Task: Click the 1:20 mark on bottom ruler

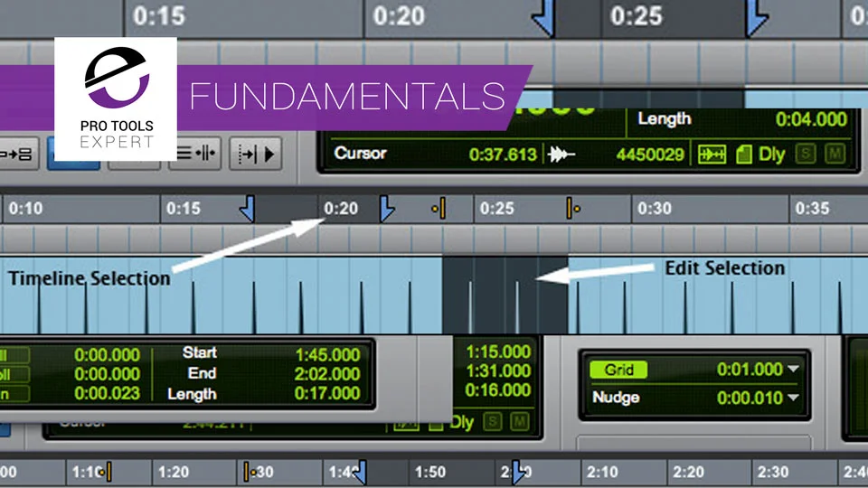Action: pos(174,472)
